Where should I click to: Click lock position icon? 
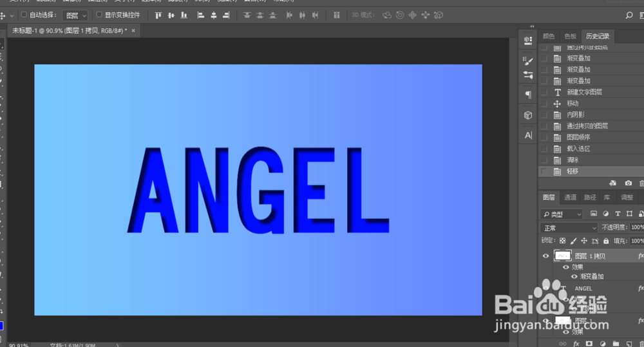584,241
